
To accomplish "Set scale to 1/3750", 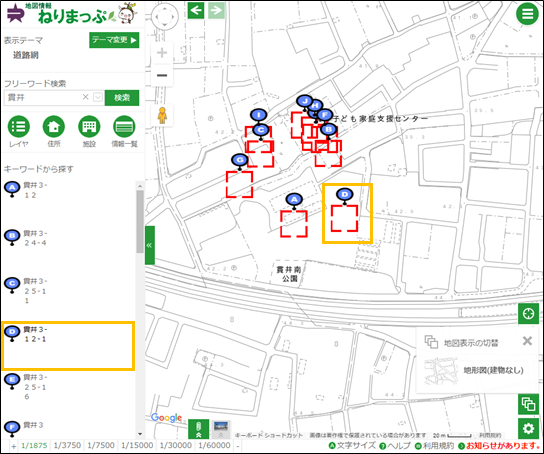I will 67,445.
